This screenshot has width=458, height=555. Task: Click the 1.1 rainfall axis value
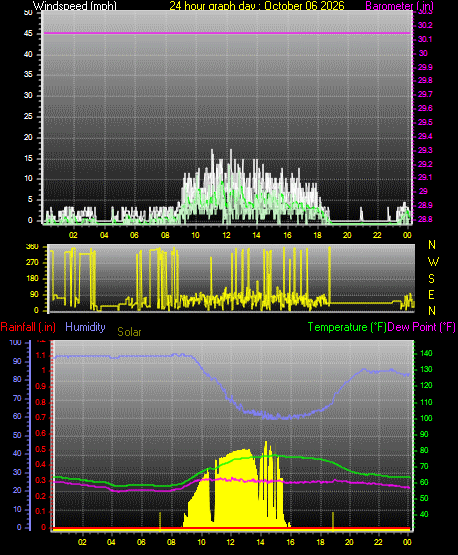pos(41,355)
